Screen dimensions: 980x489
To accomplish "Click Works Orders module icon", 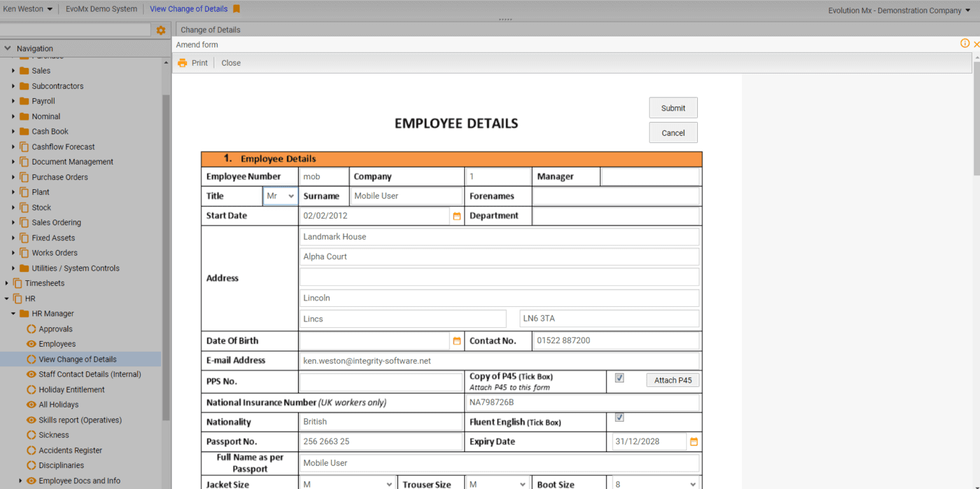I will 24,253.
